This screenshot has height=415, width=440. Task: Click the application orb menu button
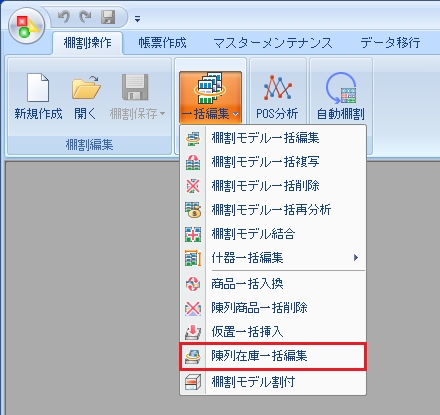tap(26, 26)
